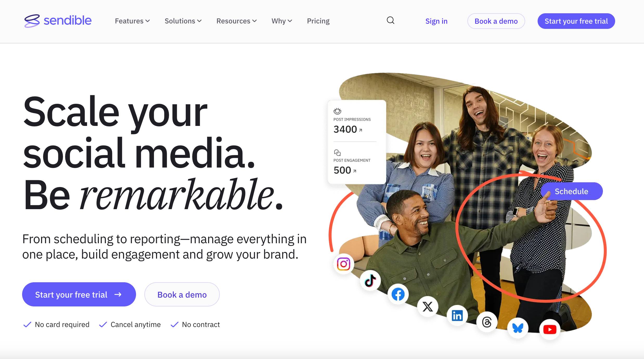Click the trend arrow next to 3400

(360, 130)
